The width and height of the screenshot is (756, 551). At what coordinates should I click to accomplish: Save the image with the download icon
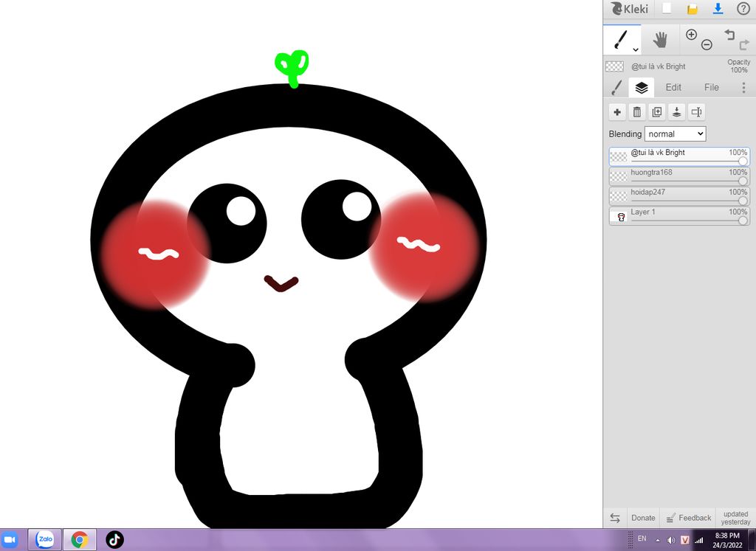pyautogui.click(x=717, y=9)
